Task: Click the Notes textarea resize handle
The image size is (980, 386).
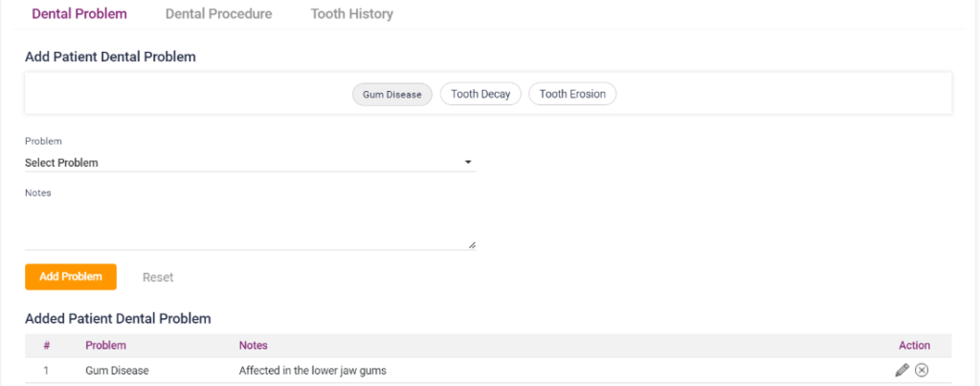Action: [472, 245]
